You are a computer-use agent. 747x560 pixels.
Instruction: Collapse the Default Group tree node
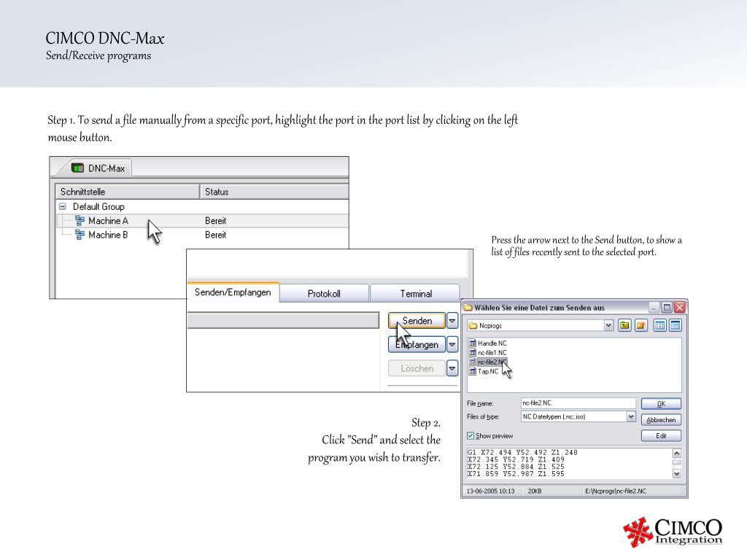(x=63, y=206)
